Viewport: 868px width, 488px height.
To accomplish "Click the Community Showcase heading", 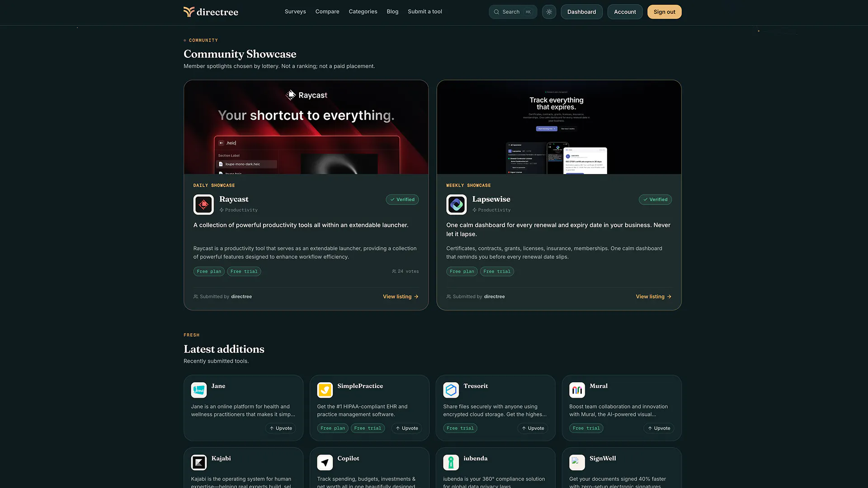I will tap(240, 54).
